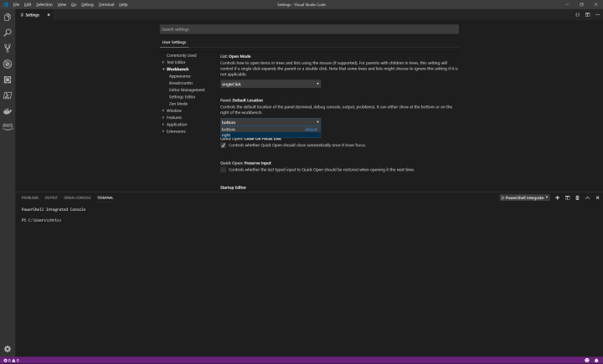Open the Source Control view
The height and width of the screenshot is (364, 603).
8,48
